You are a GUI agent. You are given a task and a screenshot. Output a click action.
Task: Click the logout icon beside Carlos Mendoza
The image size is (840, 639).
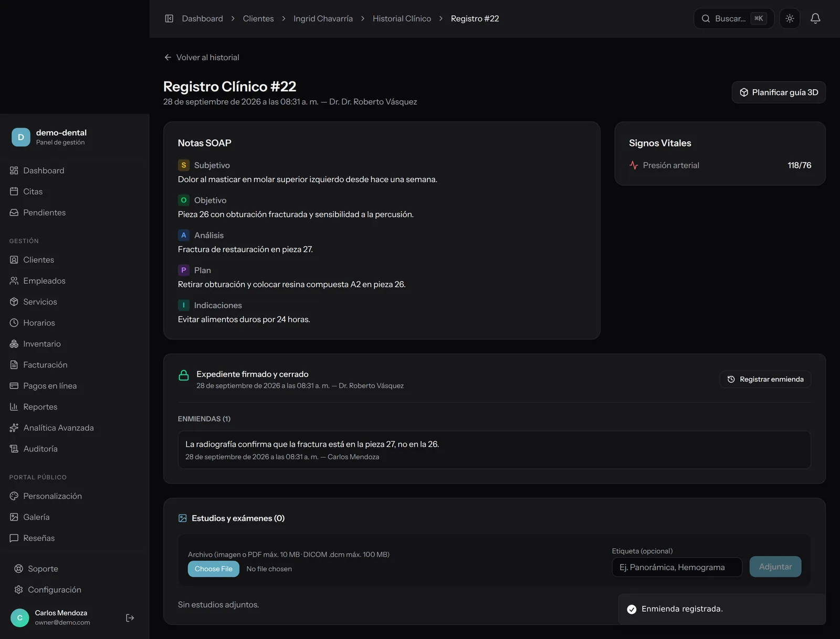pyautogui.click(x=130, y=618)
